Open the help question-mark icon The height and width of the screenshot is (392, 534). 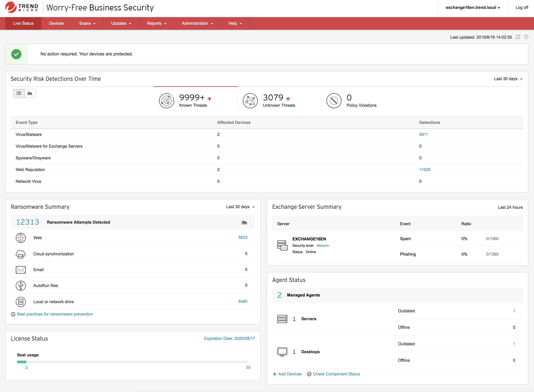[x=526, y=37]
